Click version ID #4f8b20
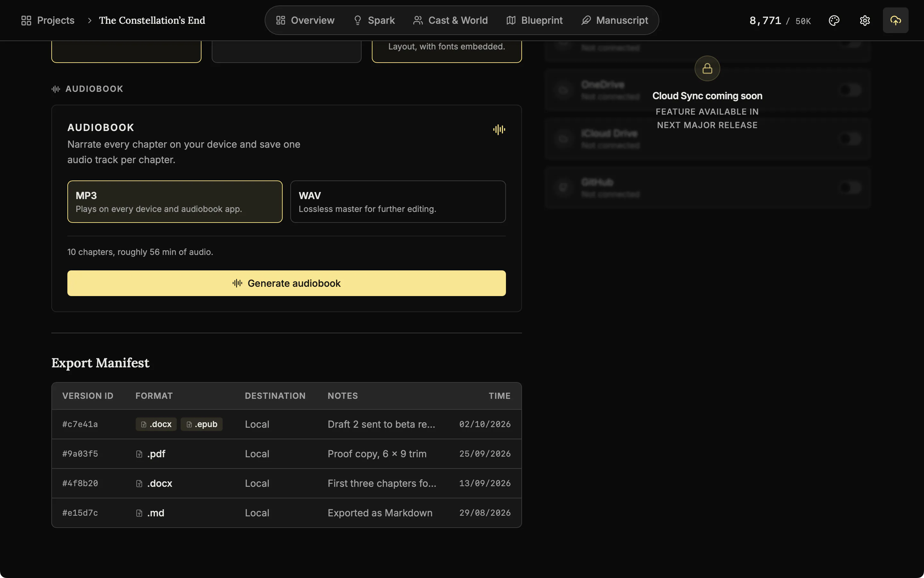 (x=80, y=484)
